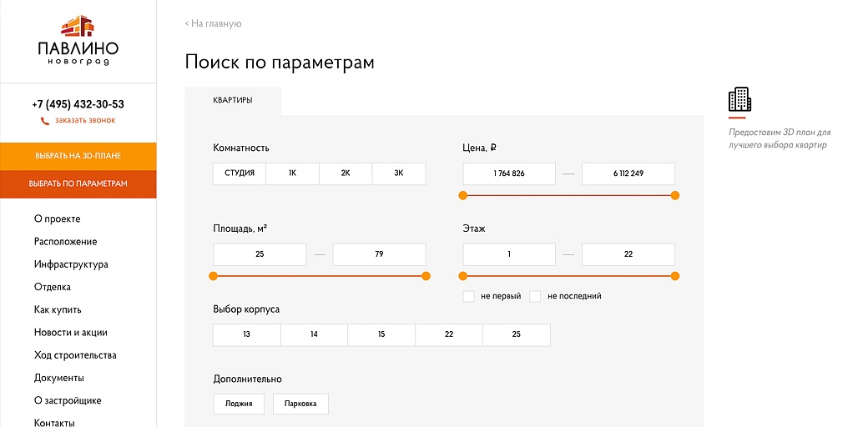
Task: Click the 3D plan building icon
Action: click(739, 100)
